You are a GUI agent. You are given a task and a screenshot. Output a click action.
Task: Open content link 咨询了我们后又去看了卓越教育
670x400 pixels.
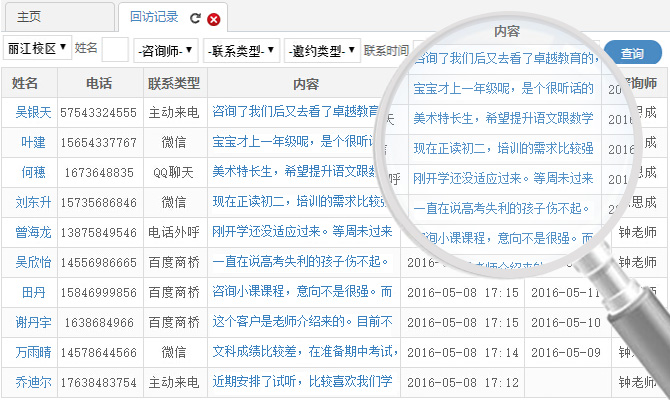(x=296, y=112)
